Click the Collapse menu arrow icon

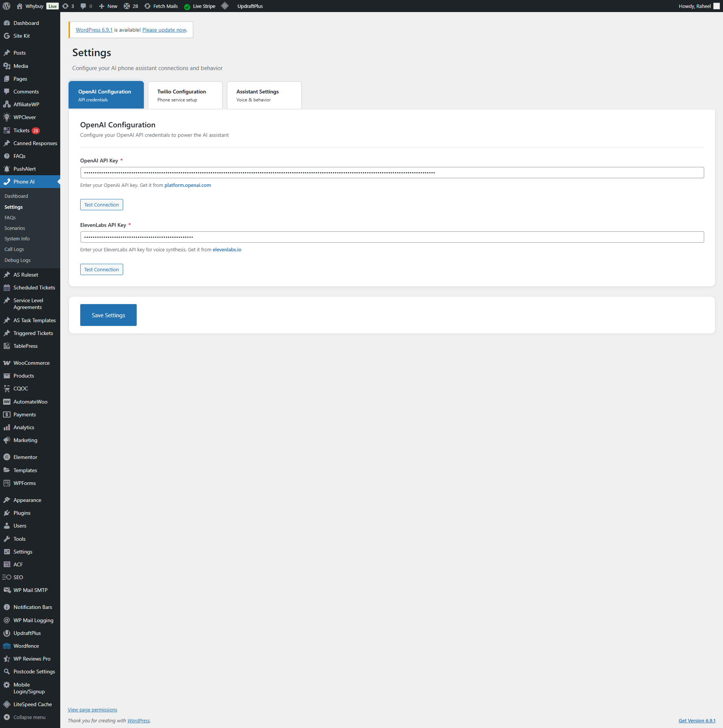7,717
